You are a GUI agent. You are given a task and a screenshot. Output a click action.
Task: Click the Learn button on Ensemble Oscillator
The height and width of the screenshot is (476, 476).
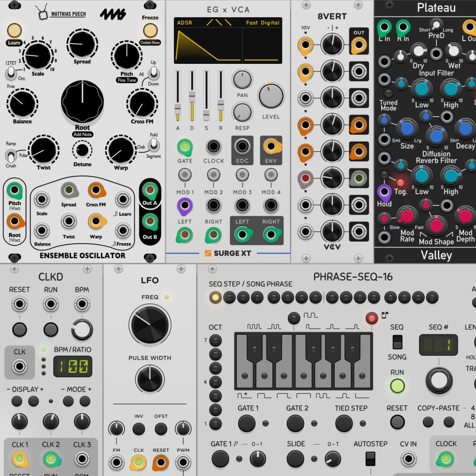[14, 30]
